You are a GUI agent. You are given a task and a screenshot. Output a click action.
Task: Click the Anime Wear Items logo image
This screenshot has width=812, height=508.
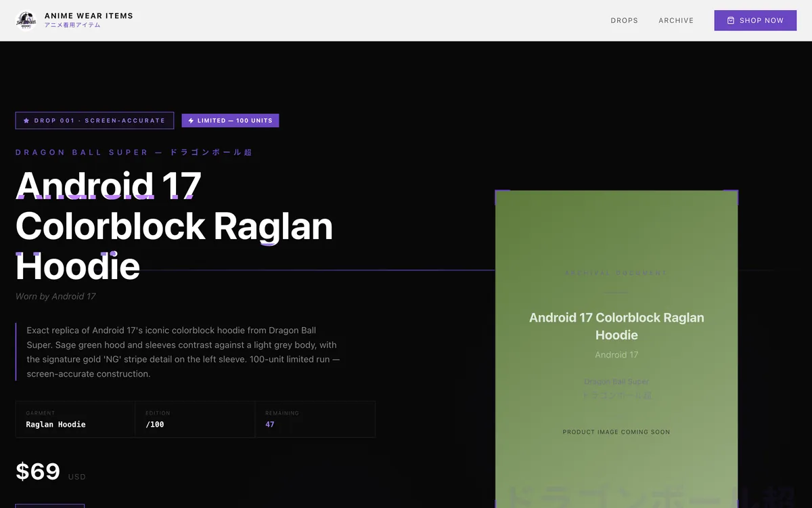click(26, 20)
